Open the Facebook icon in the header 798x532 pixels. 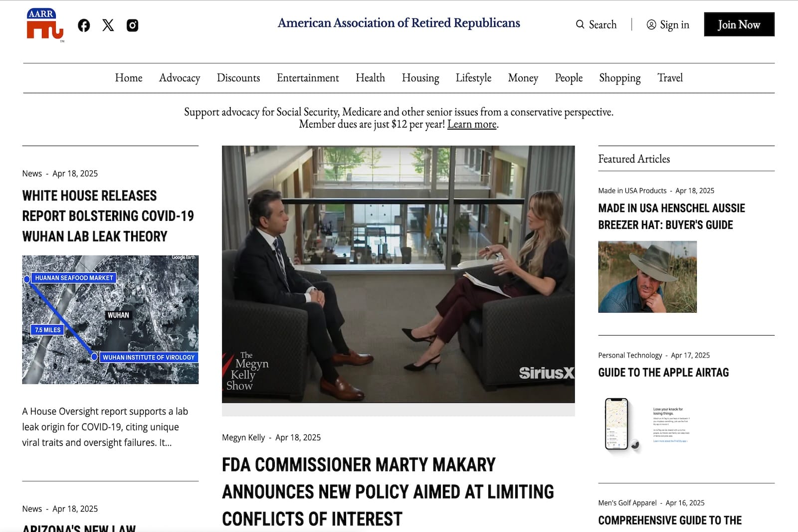coord(83,25)
